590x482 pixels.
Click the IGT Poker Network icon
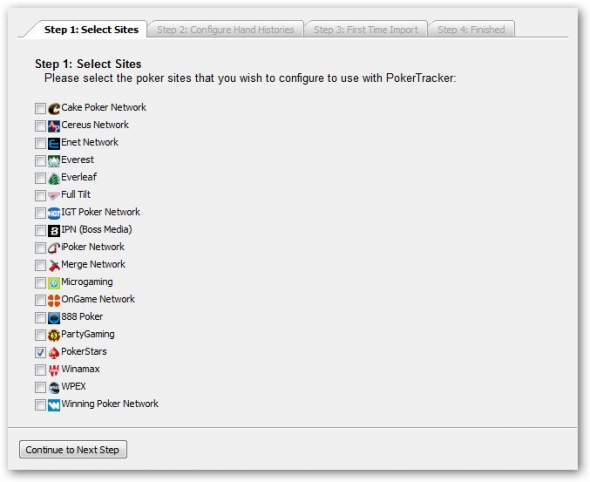pos(54,213)
